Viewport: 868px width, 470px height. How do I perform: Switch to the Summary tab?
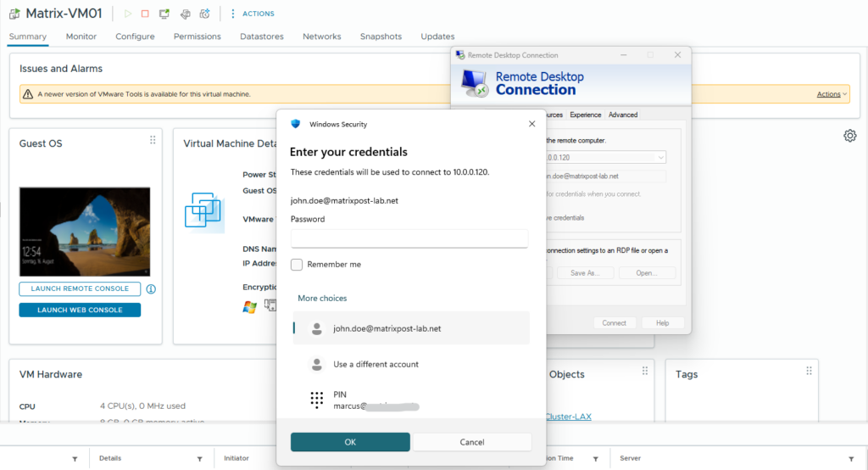coord(28,36)
